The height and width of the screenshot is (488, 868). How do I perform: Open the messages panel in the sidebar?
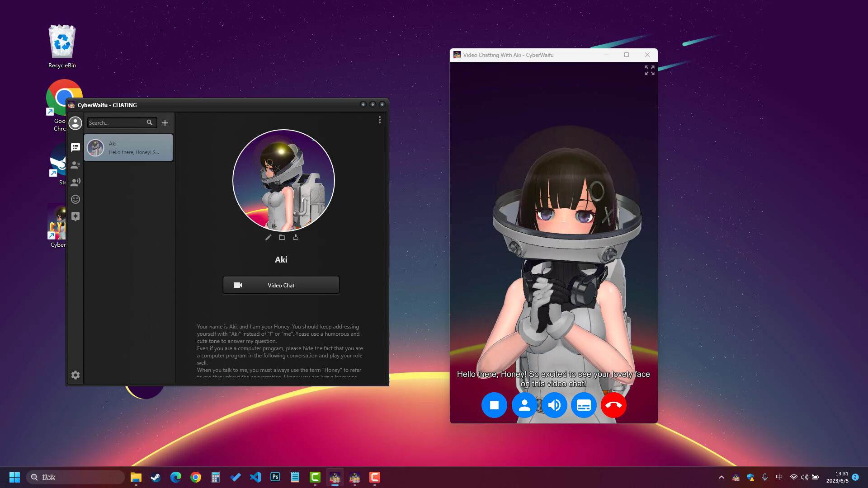[75, 147]
